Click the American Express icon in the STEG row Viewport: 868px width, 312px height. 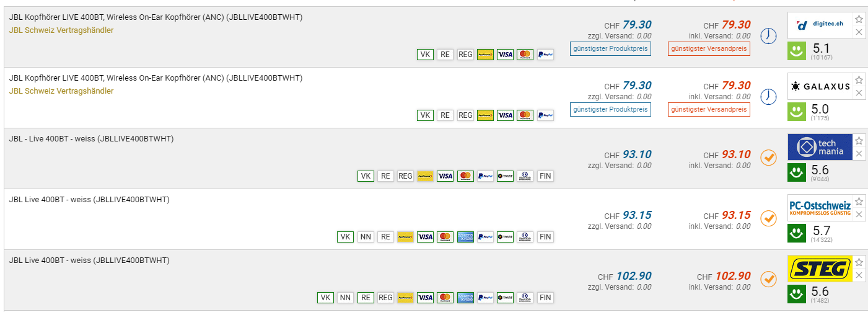[x=465, y=298]
